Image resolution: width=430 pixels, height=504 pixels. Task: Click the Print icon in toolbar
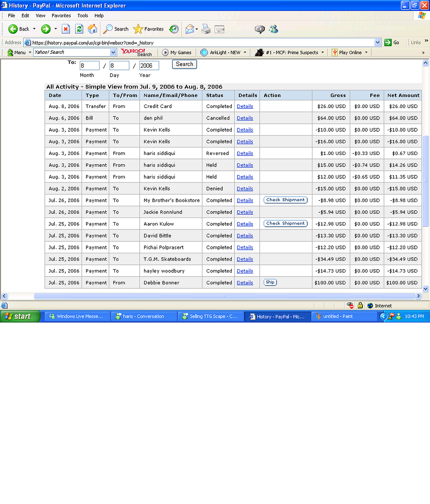[206, 29]
